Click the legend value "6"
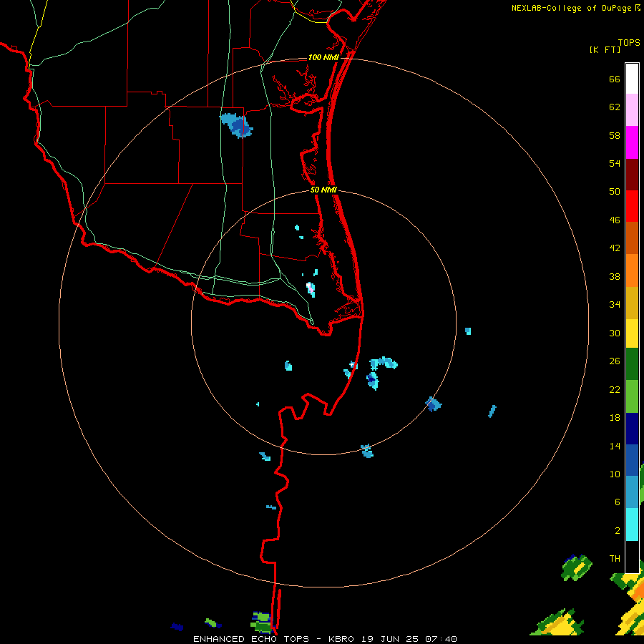This screenshot has width=644, height=644. [618, 502]
